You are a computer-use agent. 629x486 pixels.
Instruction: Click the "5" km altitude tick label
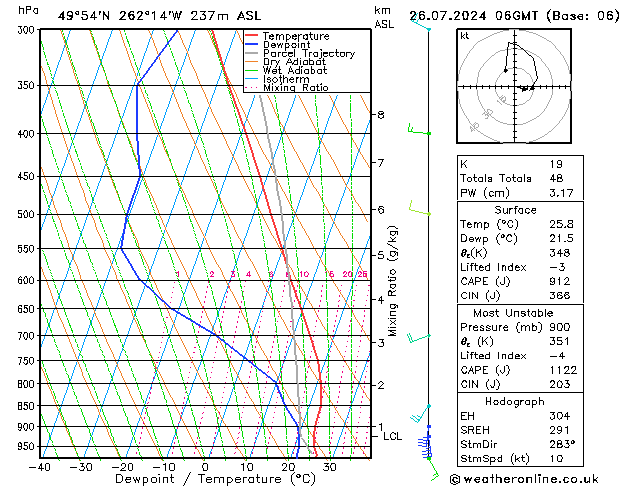pos(381,255)
